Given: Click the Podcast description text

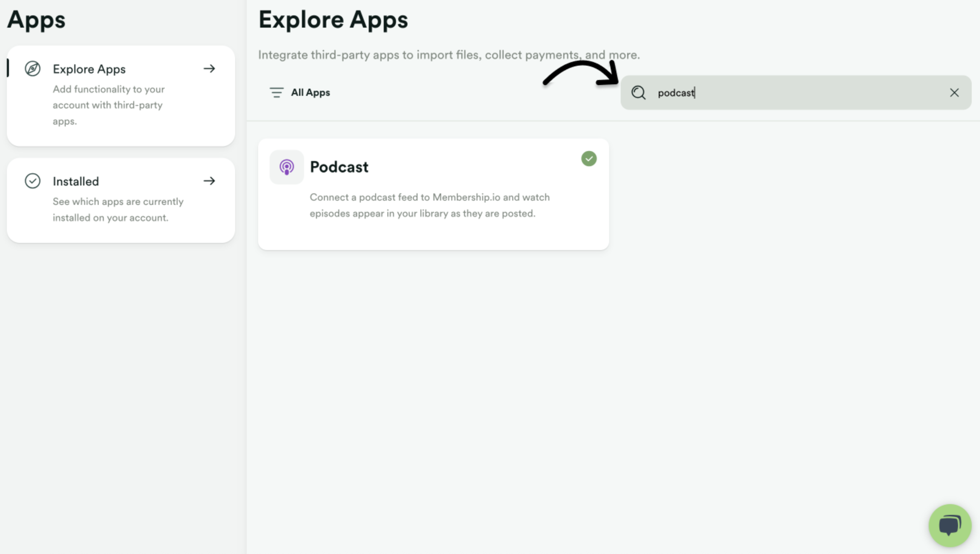Looking at the screenshot, I should pos(430,206).
